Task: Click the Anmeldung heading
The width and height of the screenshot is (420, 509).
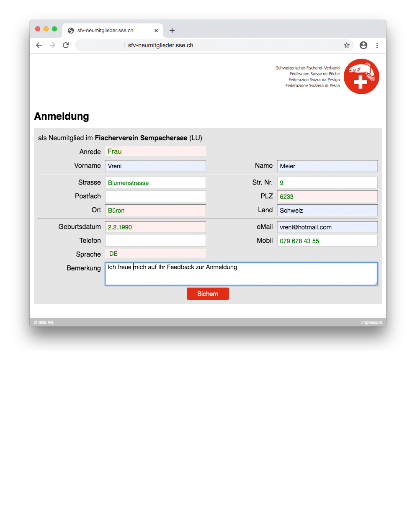Action: 62,116
